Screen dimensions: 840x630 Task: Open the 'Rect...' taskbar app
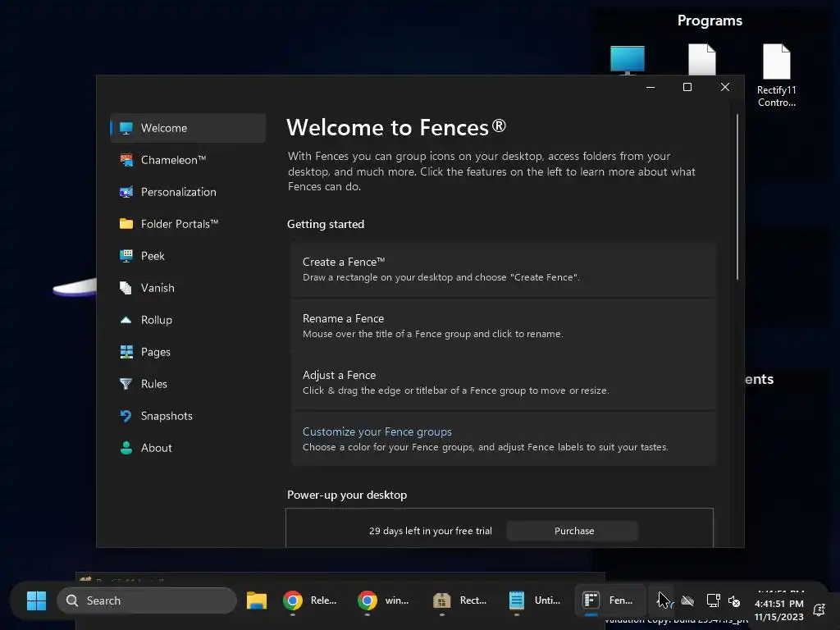click(x=459, y=600)
